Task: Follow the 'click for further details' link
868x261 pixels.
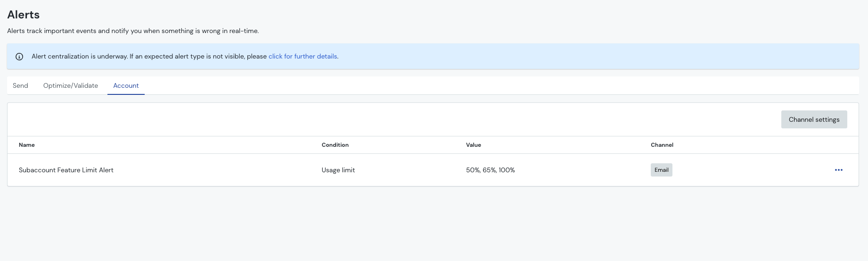Action: point(303,56)
